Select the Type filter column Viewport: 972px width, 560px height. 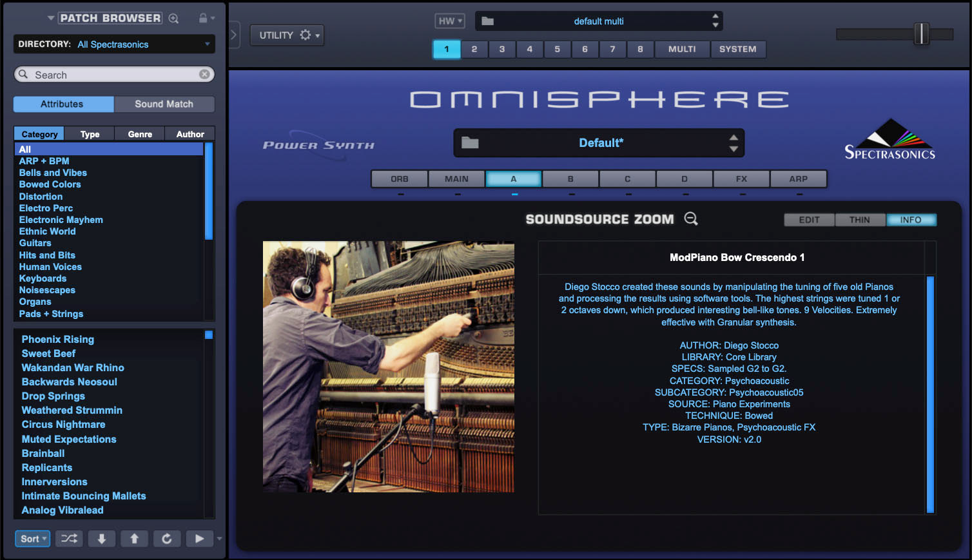(x=90, y=134)
